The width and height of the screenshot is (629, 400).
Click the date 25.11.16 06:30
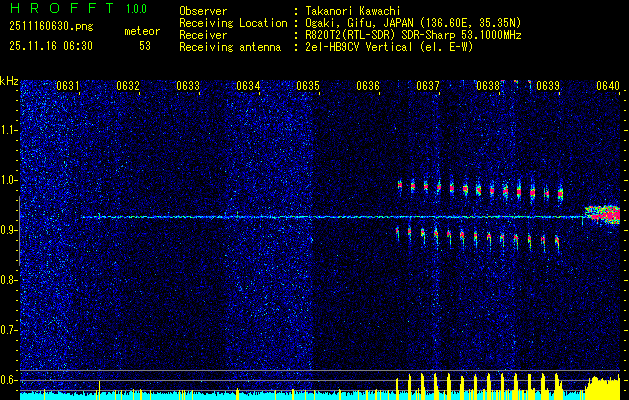click(x=51, y=46)
